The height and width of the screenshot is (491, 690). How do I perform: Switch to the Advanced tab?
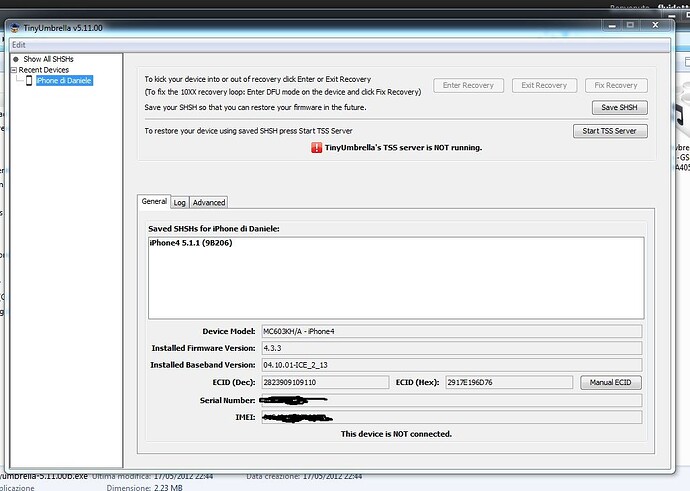209,202
